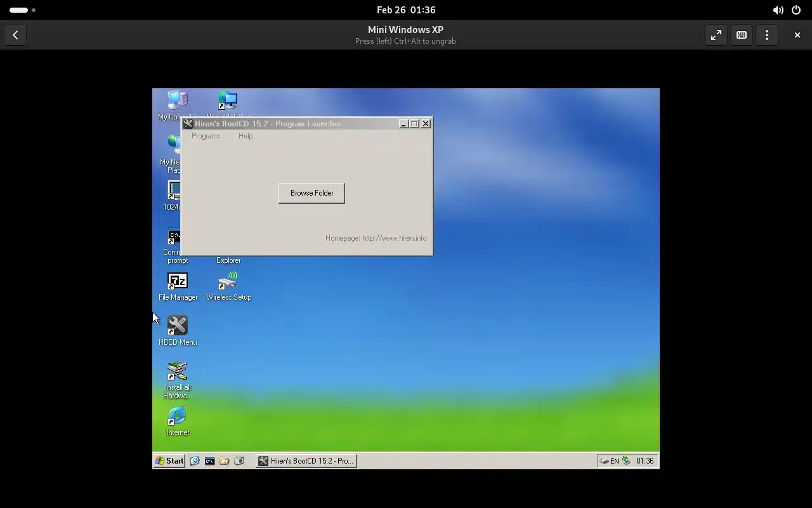Open the viewer's three-dot options menu
This screenshot has height=508, width=812.
click(767, 35)
